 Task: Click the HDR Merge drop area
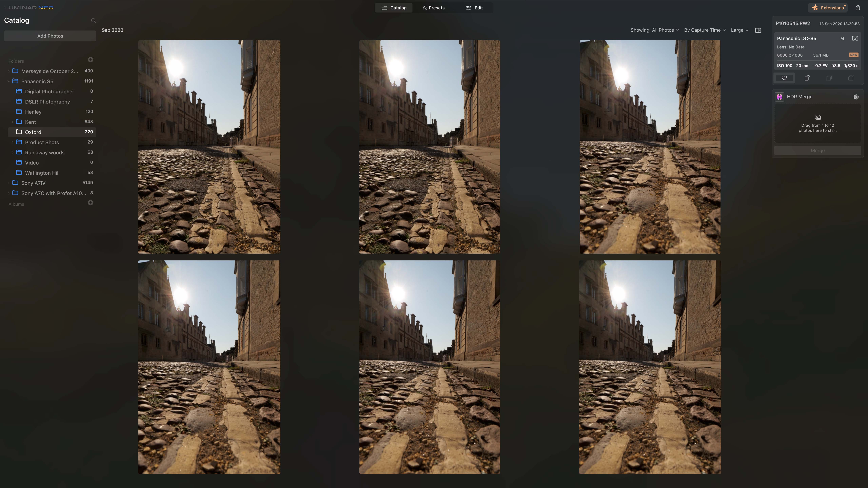(818, 124)
